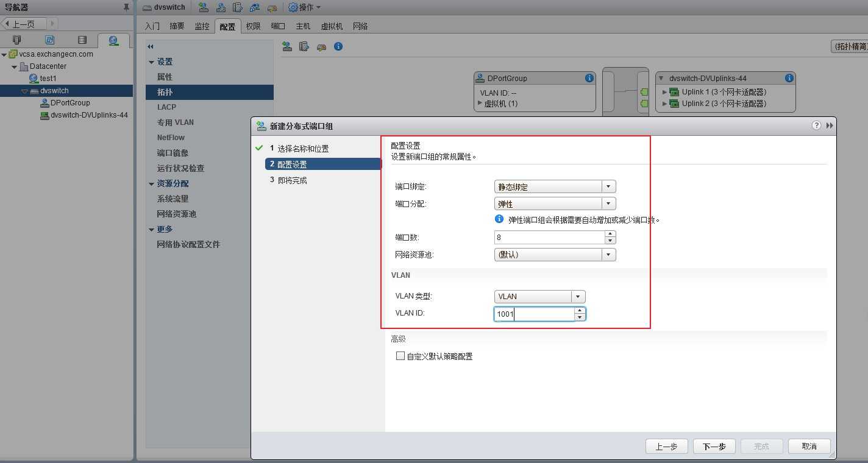This screenshot has height=463, width=868.
Task: Click the double-arrow icon in dialog title
Action: 830,125
